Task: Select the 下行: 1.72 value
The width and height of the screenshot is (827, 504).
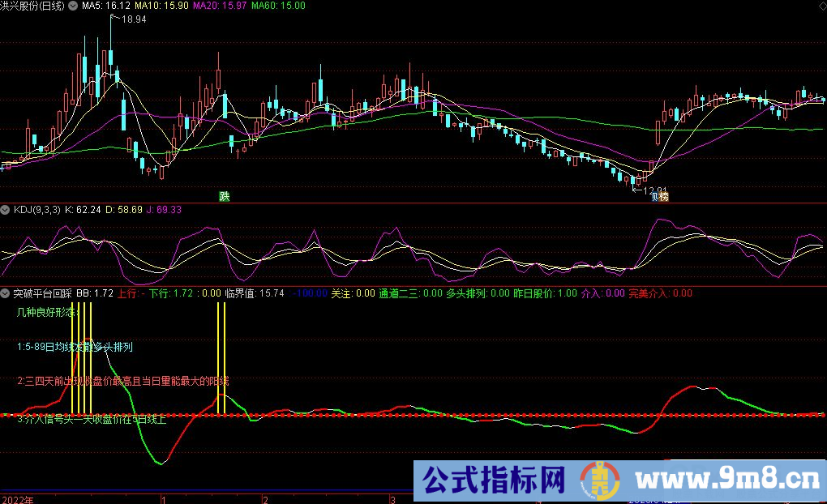Action: click(171, 293)
